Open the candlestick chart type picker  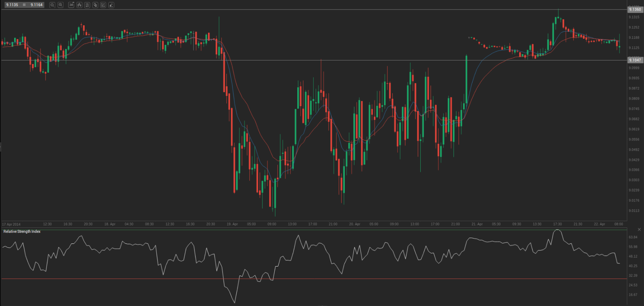point(79,5)
